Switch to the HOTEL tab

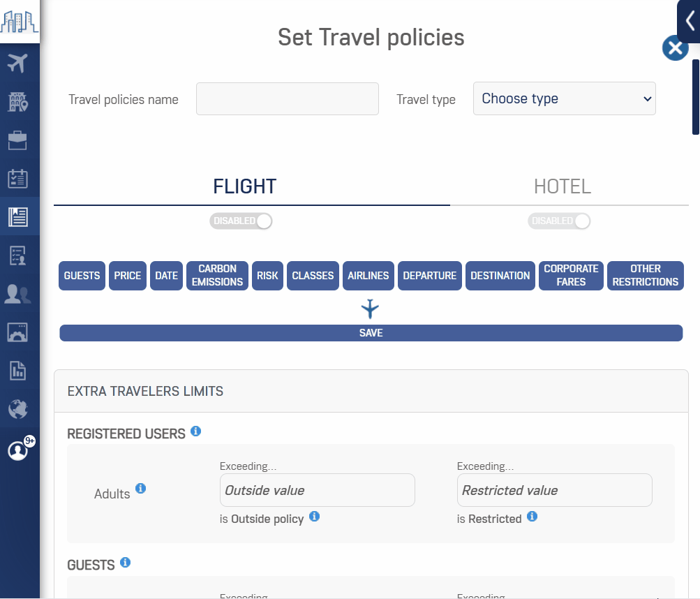coord(562,187)
